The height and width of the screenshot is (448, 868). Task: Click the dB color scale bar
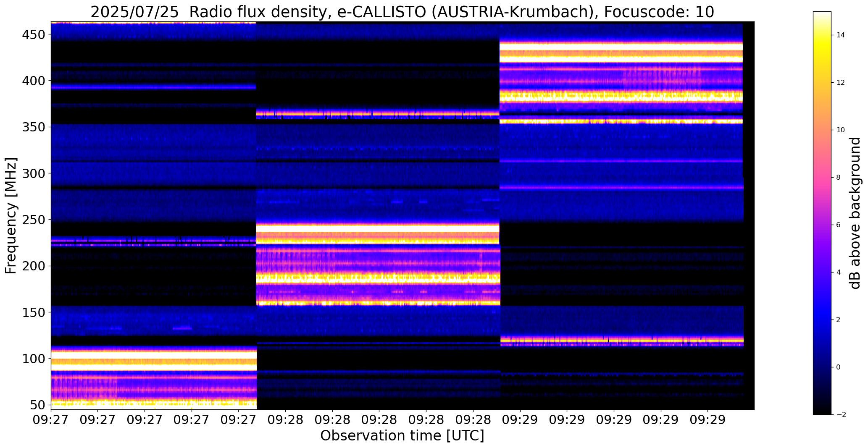point(822,213)
